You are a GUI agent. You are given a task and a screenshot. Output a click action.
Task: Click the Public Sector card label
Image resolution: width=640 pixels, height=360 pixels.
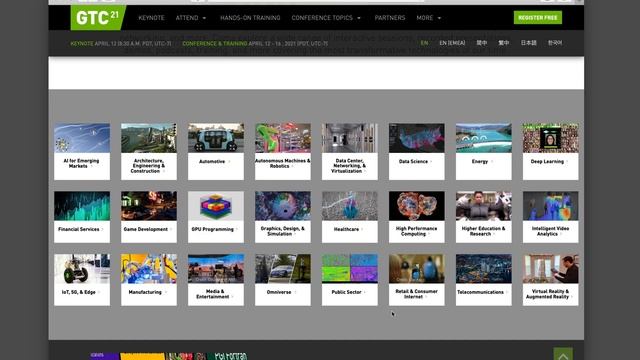coord(347,292)
